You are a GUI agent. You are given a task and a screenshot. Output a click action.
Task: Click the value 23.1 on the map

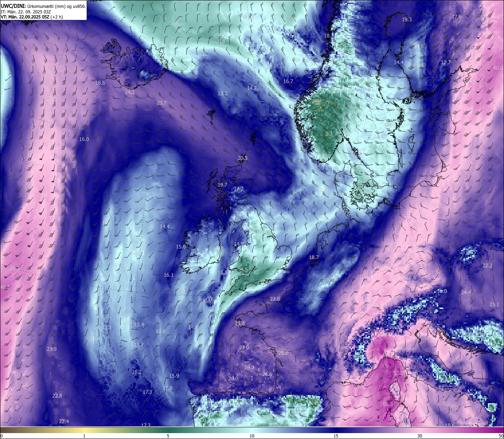[494, 305]
